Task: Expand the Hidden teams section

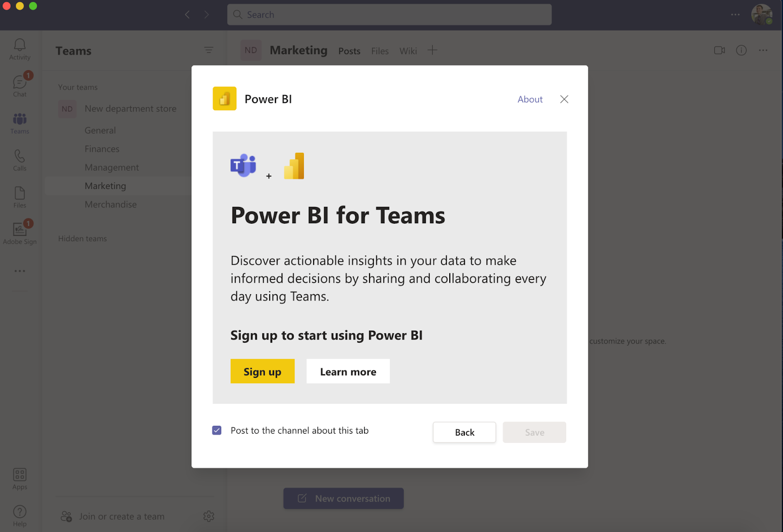Action: pos(82,238)
